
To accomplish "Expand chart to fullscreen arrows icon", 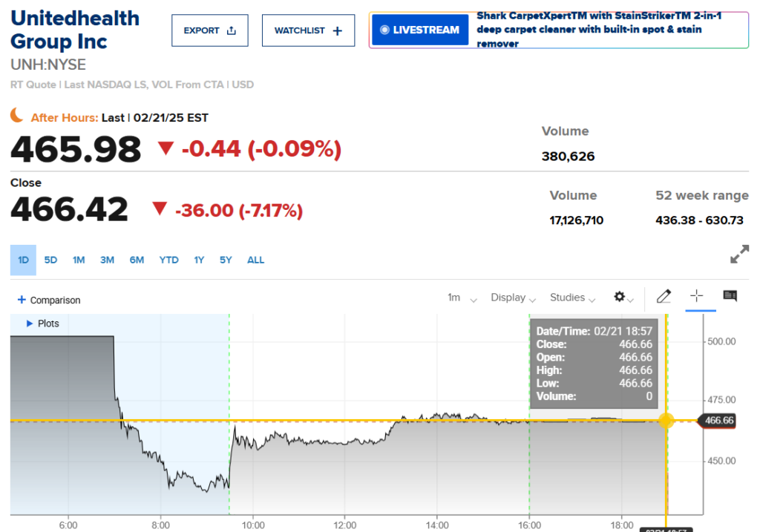I will click(x=739, y=254).
